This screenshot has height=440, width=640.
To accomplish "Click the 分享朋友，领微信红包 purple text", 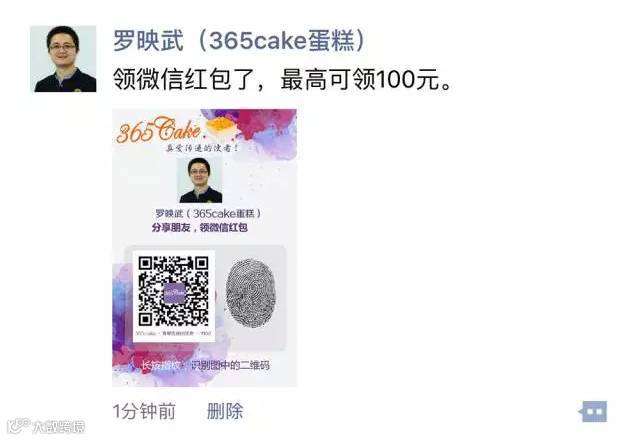I will click(200, 227).
